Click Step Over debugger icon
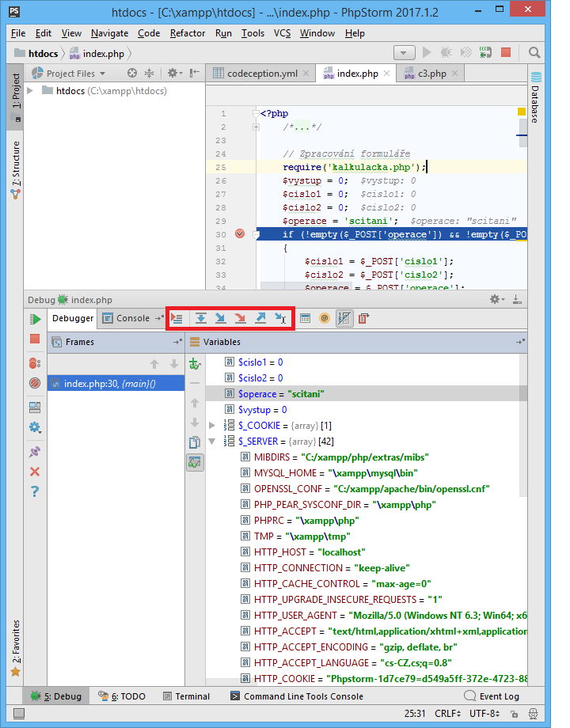Viewport: 570px width, 728px height. click(201, 318)
